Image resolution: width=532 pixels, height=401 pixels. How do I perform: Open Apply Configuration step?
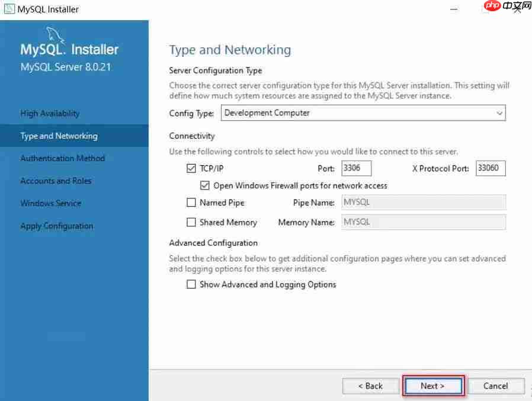coord(56,226)
